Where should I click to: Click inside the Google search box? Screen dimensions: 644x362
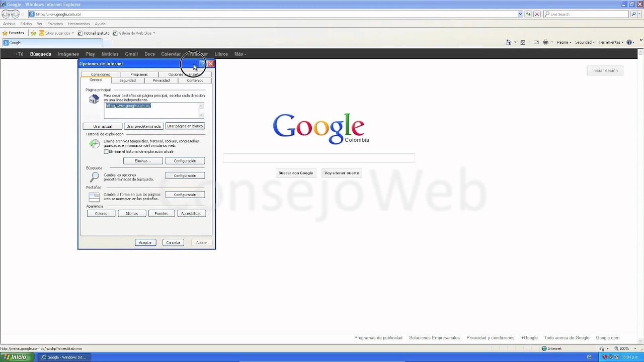[x=318, y=158]
